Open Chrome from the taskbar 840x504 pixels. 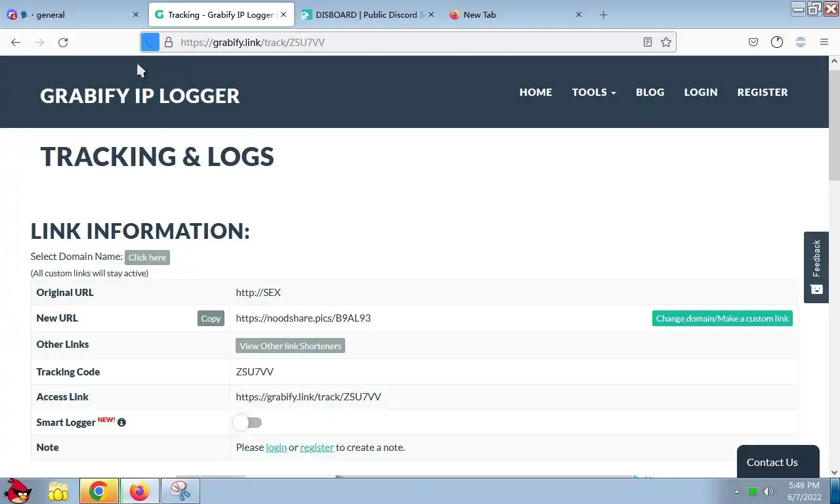click(x=99, y=491)
